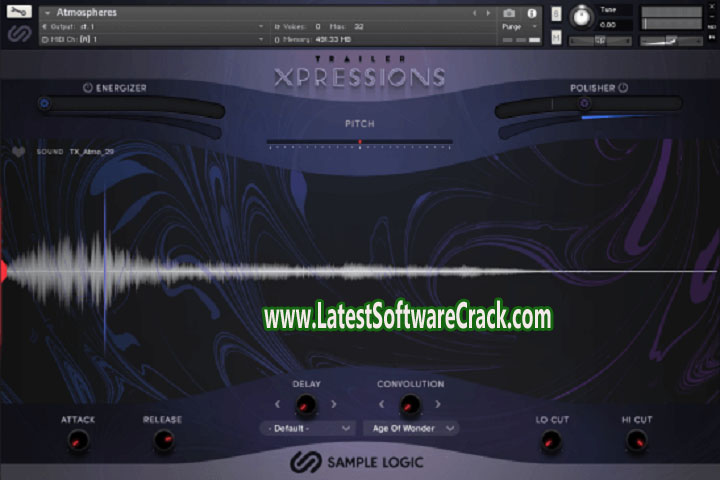Screen dimensions: 720x480
Task: Toggle the Energizer power button
Action: click(x=88, y=87)
